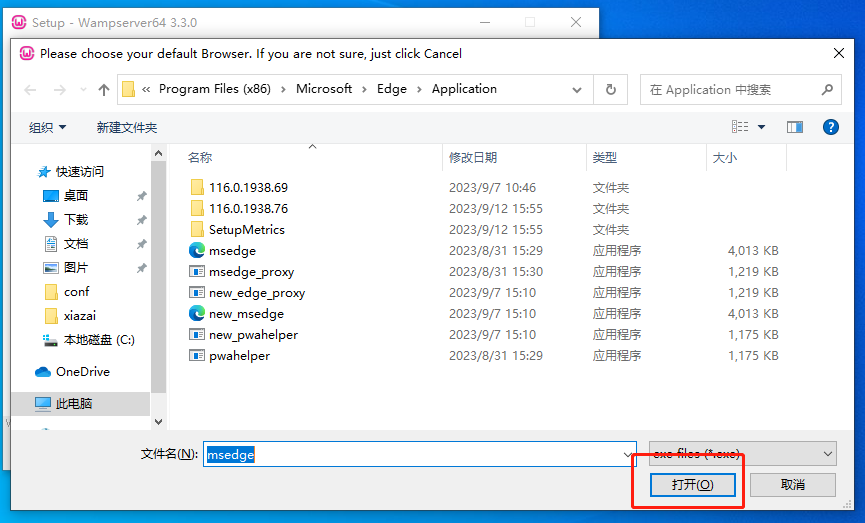Change view layout icon
This screenshot has width=865, height=523.
(740, 127)
